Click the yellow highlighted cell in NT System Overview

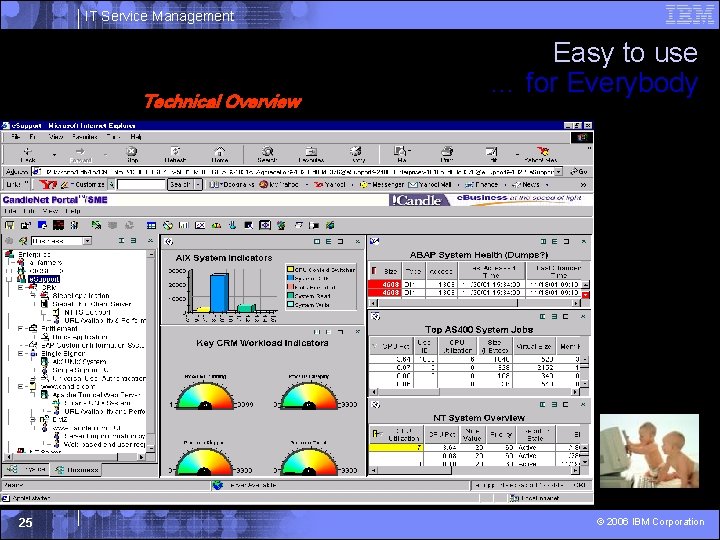[396, 447]
